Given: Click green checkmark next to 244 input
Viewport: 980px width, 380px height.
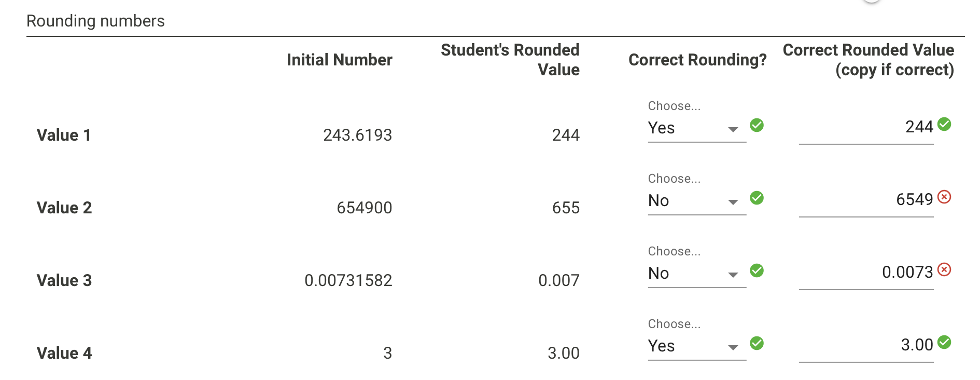Looking at the screenshot, I should pos(944,125).
